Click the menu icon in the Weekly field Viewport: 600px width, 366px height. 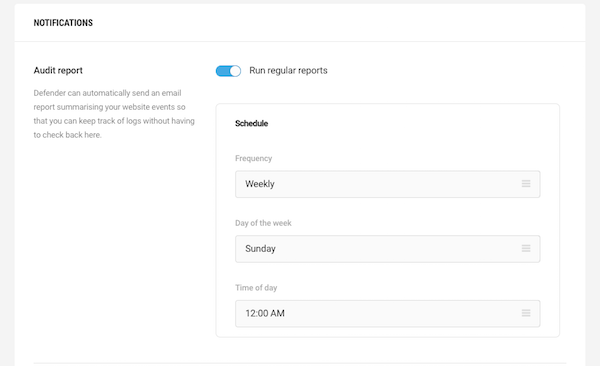pyautogui.click(x=526, y=184)
